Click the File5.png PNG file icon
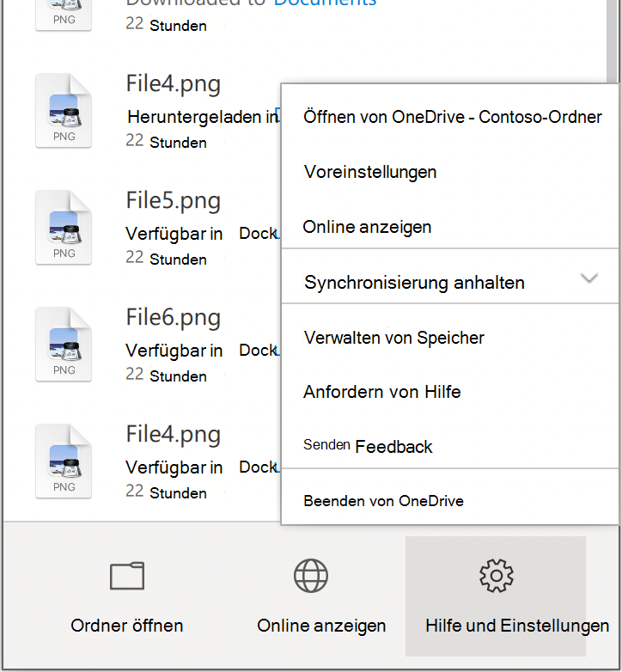 (64, 227)
